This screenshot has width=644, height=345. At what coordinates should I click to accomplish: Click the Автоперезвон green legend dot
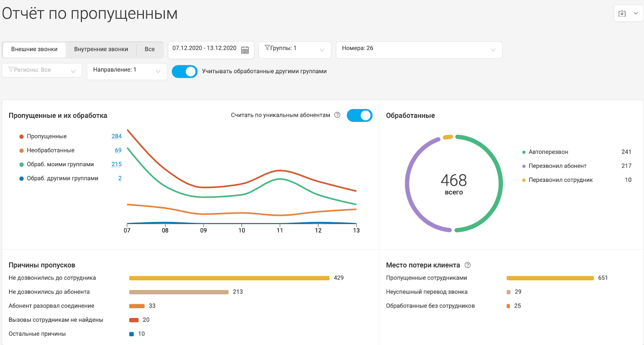point(524,152)
